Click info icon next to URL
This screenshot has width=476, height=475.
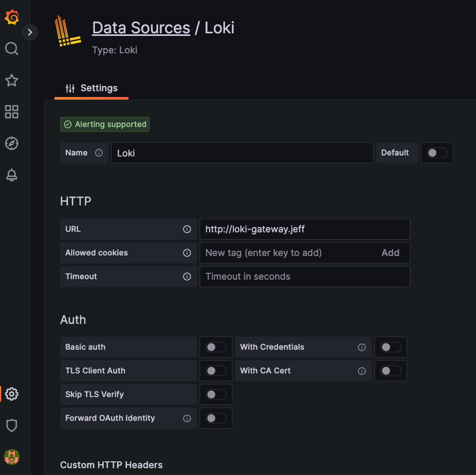click(187, 229)
